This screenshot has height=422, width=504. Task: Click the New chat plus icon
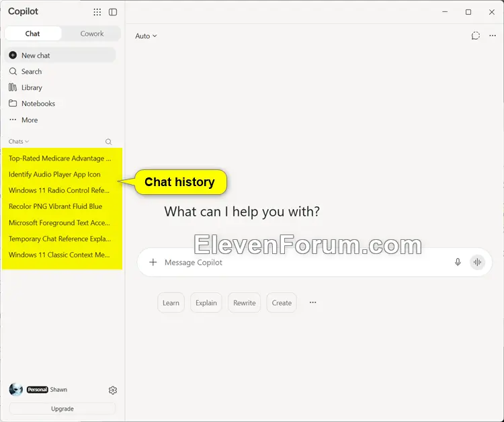tap(13, 55)
